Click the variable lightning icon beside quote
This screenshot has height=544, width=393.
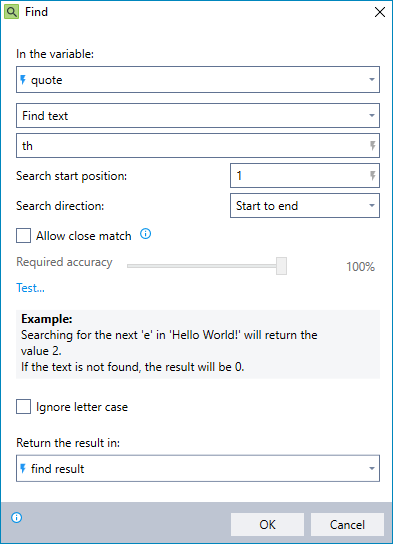pyautogui.click(x=23, y=80)
